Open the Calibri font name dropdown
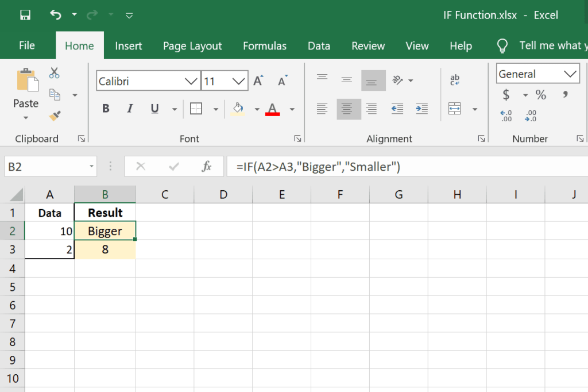This screenshot has width=588, height=392. click(191, 81)
